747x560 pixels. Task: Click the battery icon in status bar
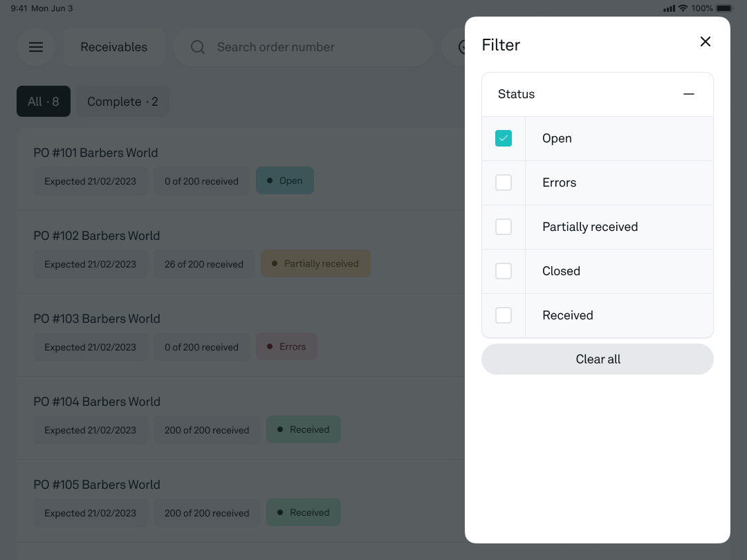[x=725, y=8]
